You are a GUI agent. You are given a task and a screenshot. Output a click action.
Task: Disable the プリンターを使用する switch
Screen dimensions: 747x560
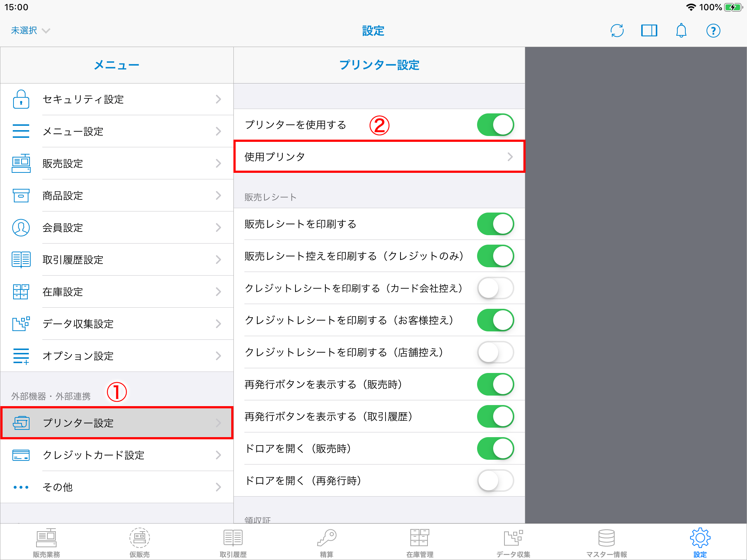click(495, 125)
